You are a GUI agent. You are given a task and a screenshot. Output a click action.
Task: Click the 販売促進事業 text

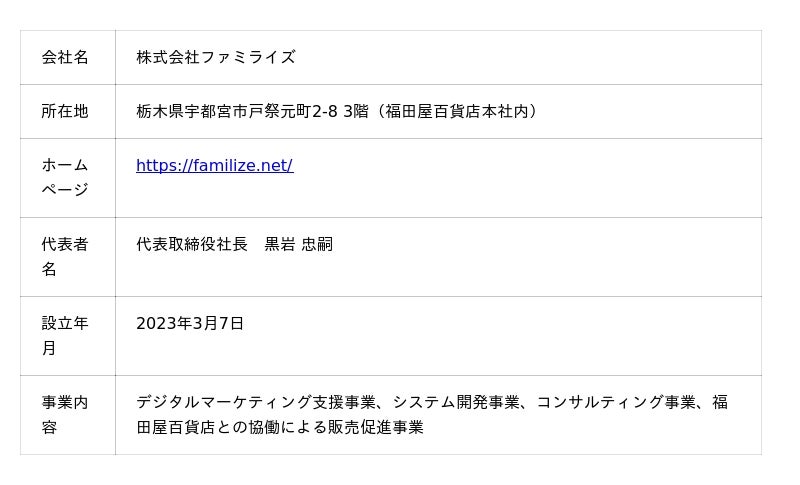[x=376, y=427]
